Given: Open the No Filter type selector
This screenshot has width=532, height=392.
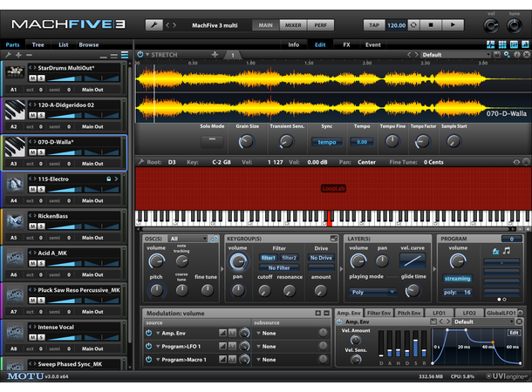Looking at the screenshot, I should point(279,267).
